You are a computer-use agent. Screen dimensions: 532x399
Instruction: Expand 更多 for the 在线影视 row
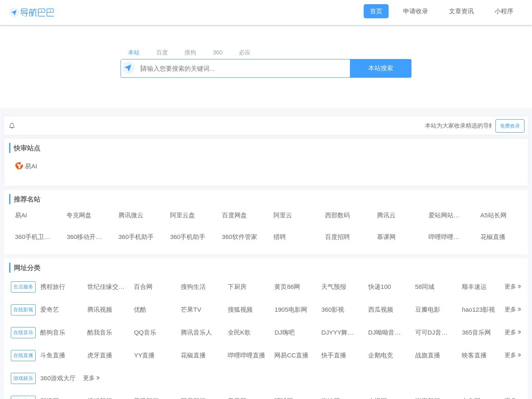512,310
